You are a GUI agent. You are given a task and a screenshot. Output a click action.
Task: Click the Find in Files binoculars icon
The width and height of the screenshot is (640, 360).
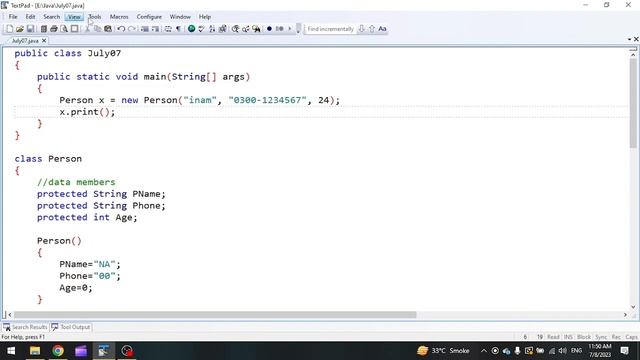(256, 29)
